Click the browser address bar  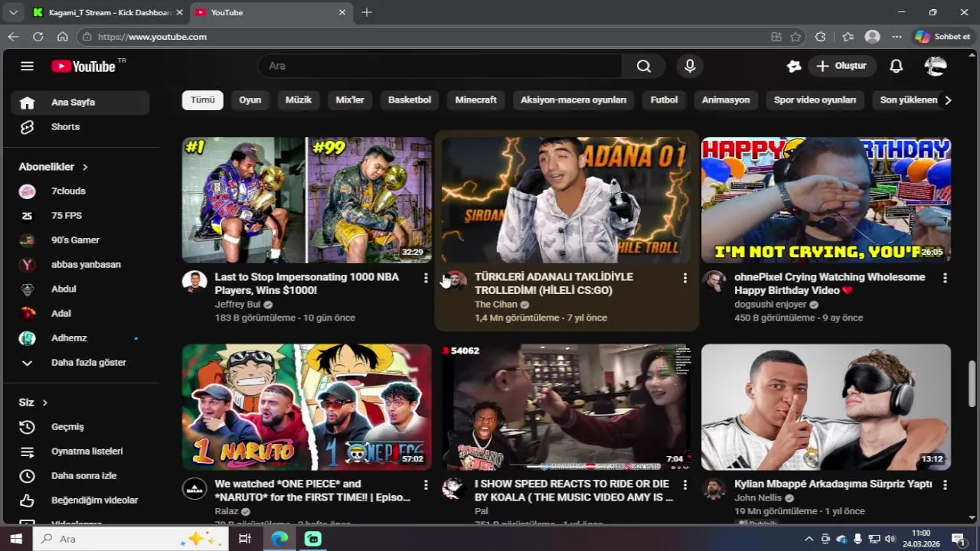pyautogui.click(x=429, y=36)
